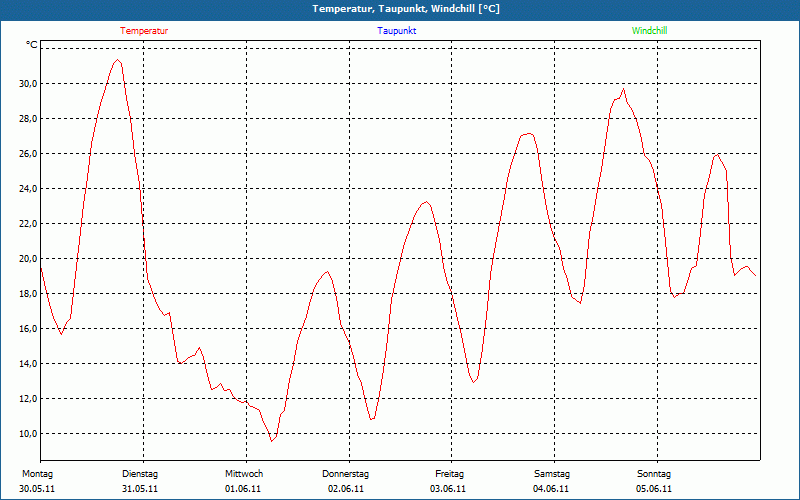The width and height of the screenshot is (800, 500).
Task: Click the 03.06.11 date label
Action: tap(448, 489)
